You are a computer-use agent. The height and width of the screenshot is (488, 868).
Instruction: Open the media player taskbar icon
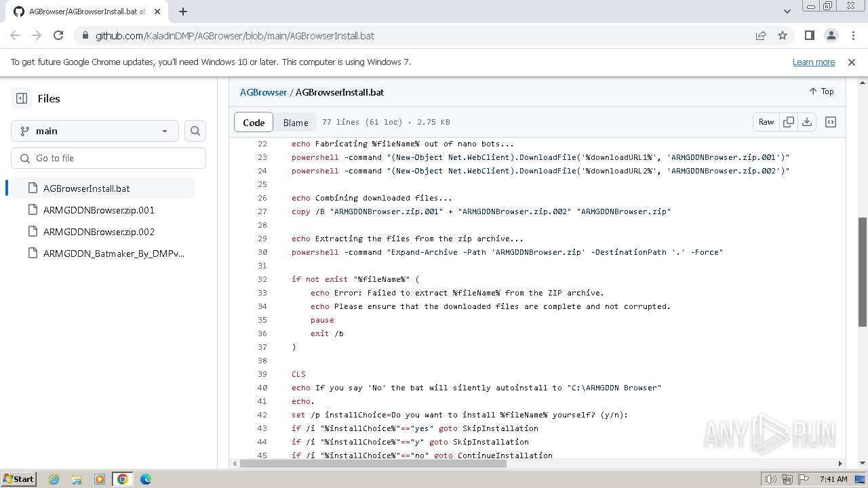(x=100, y=479)
